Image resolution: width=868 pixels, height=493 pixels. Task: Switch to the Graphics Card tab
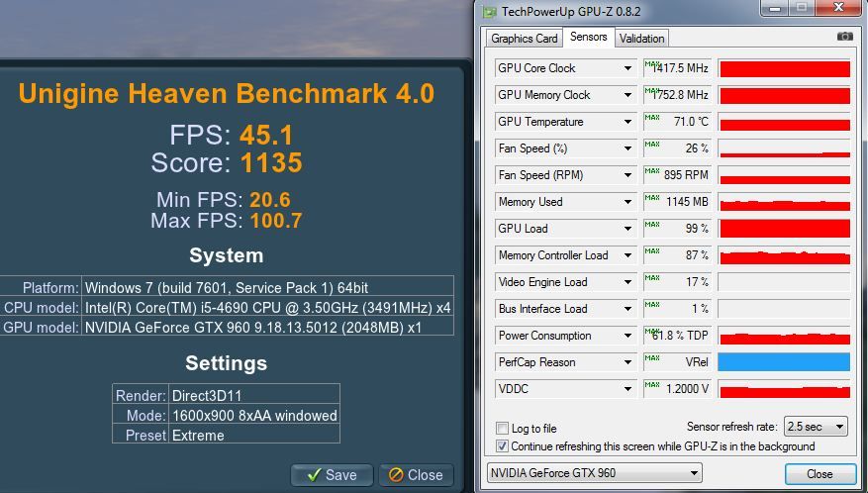coord(525,39)
